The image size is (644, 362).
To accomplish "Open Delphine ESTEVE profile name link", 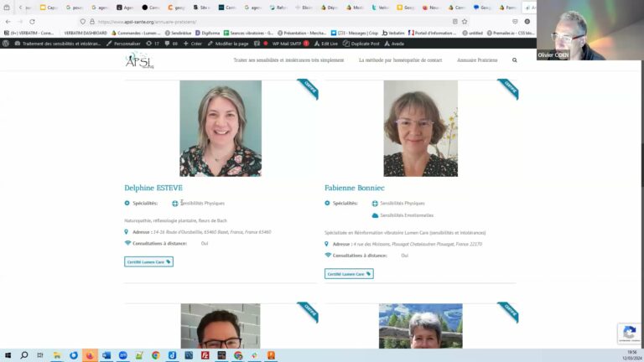I will [153, 188].
